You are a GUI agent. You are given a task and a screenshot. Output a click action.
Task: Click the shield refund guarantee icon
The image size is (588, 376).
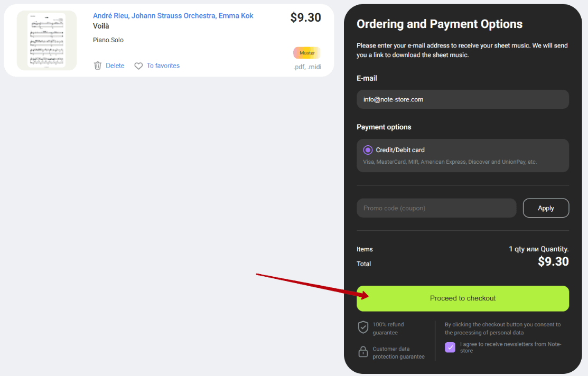tap(363, 327)
